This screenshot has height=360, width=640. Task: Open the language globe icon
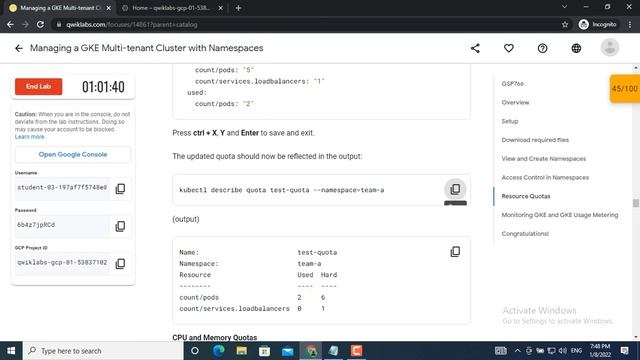(576, 48)
